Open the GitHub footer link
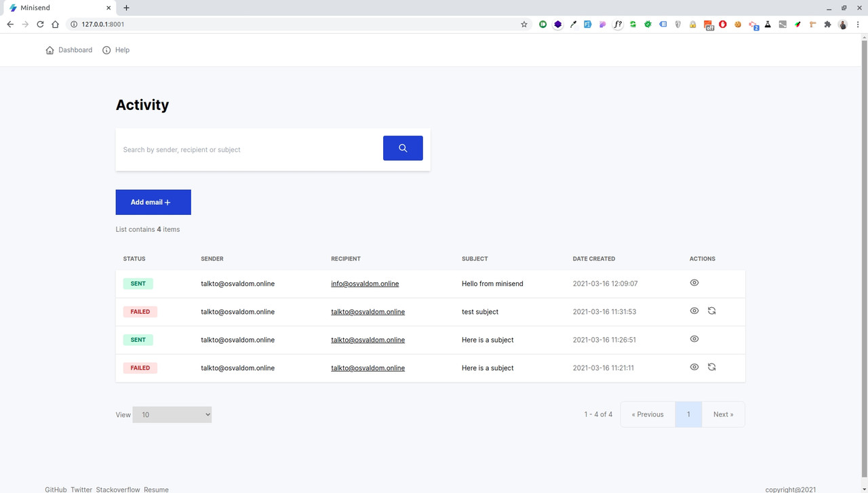The width and height of the screenshot is (868, 493). pyautogui.click(x=56, y=490)
